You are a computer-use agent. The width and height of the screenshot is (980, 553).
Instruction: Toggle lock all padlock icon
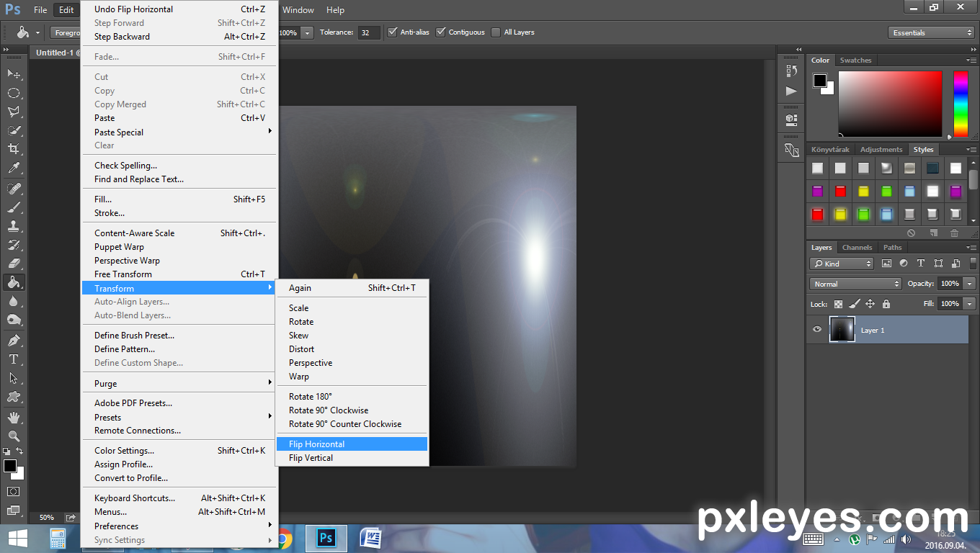pyautogui.click(x=886, y=304)
